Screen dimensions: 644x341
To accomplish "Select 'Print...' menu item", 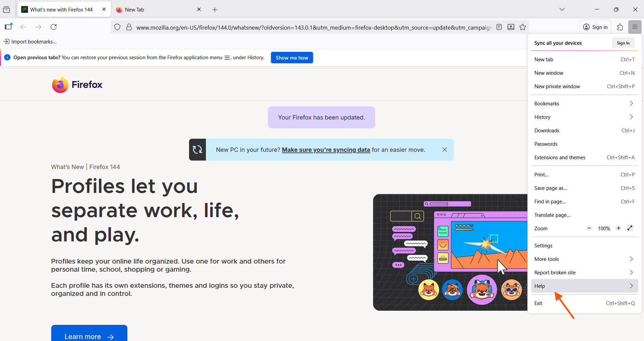I will click(585, 175).
